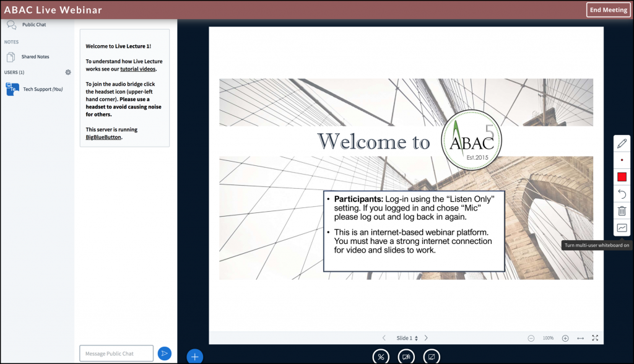Open the pencil thickness dot selector
Viewport: 634px width, 364px height.
622,160
